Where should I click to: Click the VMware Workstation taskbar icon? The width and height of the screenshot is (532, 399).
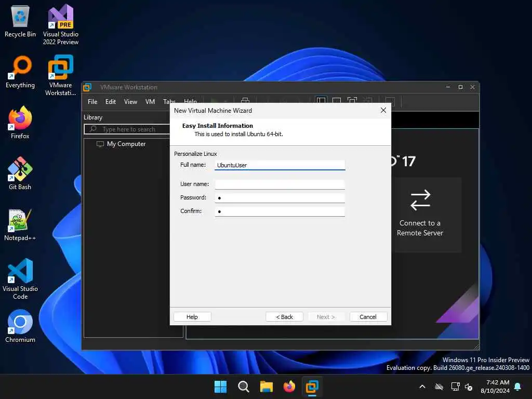(312, 387)
